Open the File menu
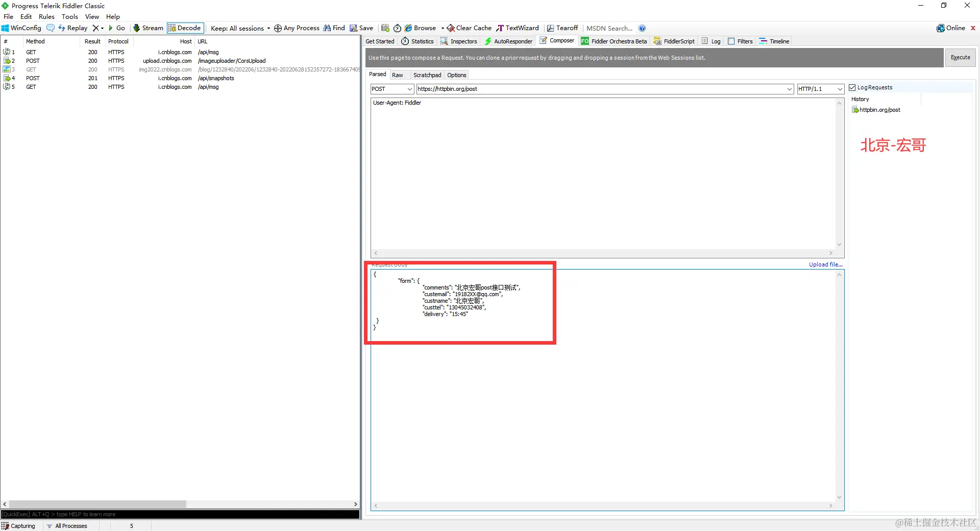Image resolution: width=980 pixels, height=531 pixels. (x=9, y=16)
